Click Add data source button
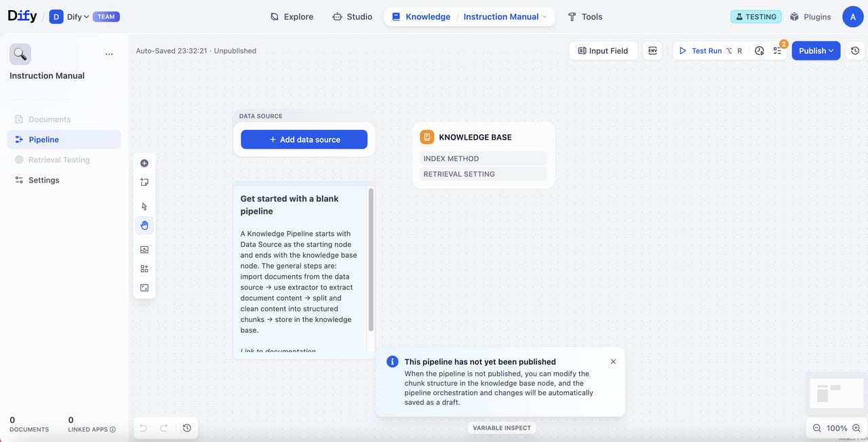Image resolution: width=868 pixels, height=442 pixels. [x=304, y=140]
